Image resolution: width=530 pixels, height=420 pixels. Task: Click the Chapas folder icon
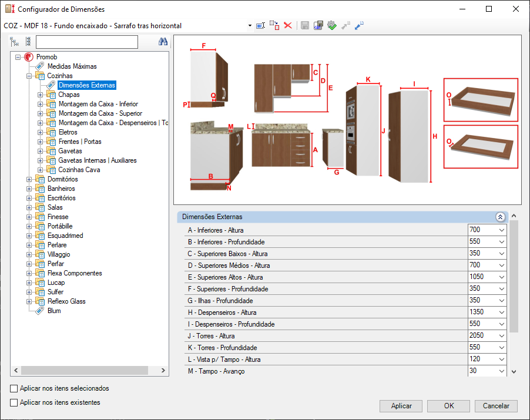coord(51,95)
